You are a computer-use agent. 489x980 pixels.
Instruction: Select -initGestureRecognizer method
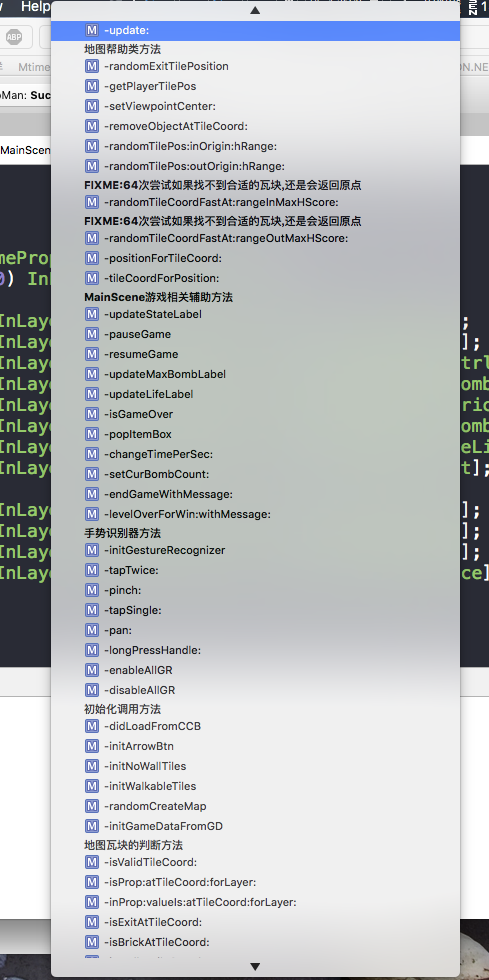tap(255, 551)
